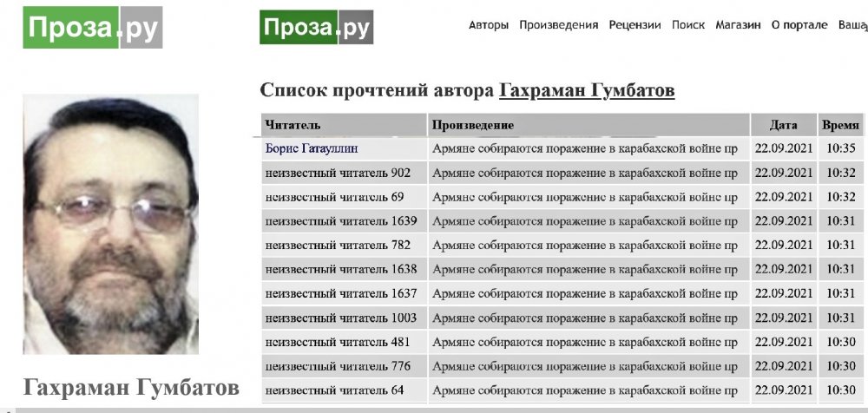The image size is (868, 413).
Task: Open reader profile Борис Гатауллин
Action: (x=312, y=148)
